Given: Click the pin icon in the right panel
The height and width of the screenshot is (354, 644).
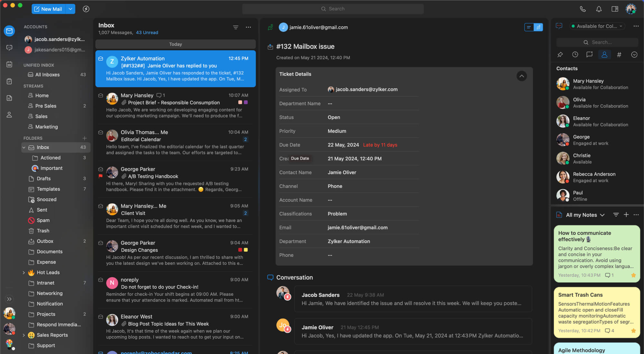Looking at the screenshot, I should [x=560, y=55].
